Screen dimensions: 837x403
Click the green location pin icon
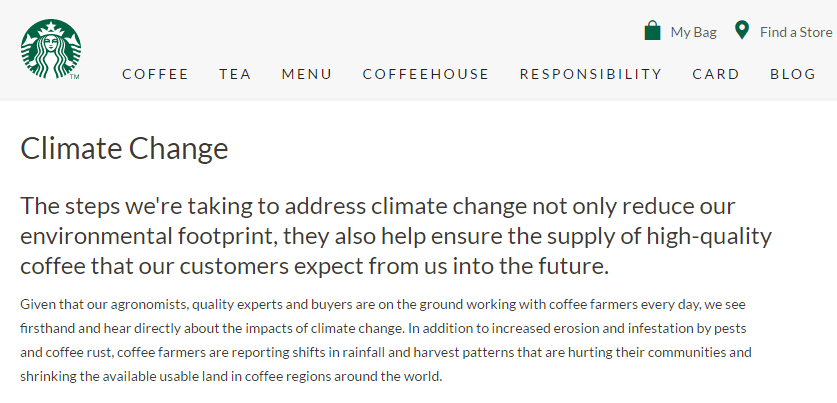point(741,31)
